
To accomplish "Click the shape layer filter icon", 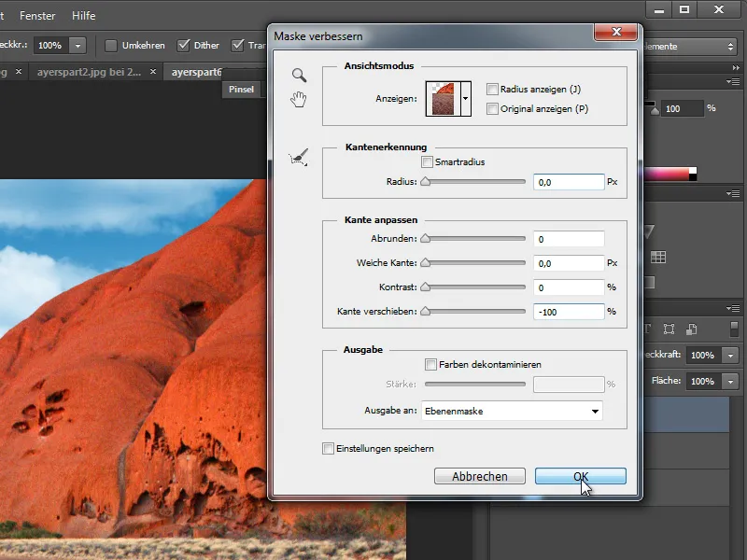I will (669, 329).
